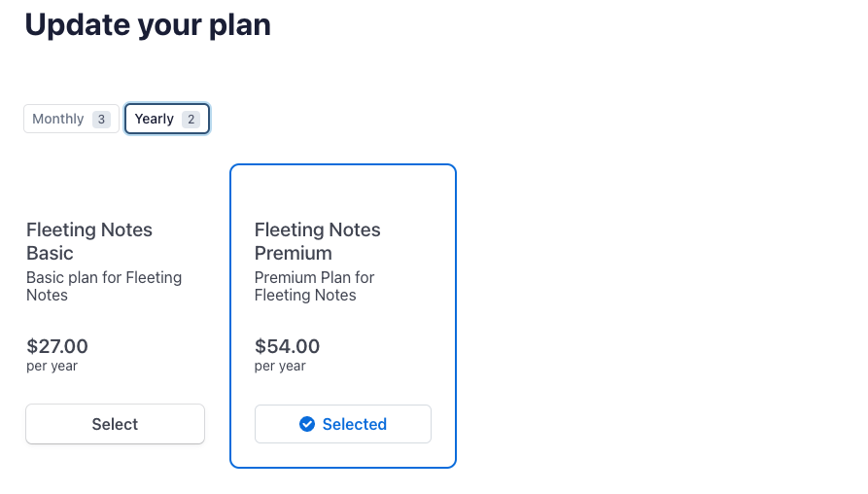Click per year under the $54.00 price

(280, 366)
